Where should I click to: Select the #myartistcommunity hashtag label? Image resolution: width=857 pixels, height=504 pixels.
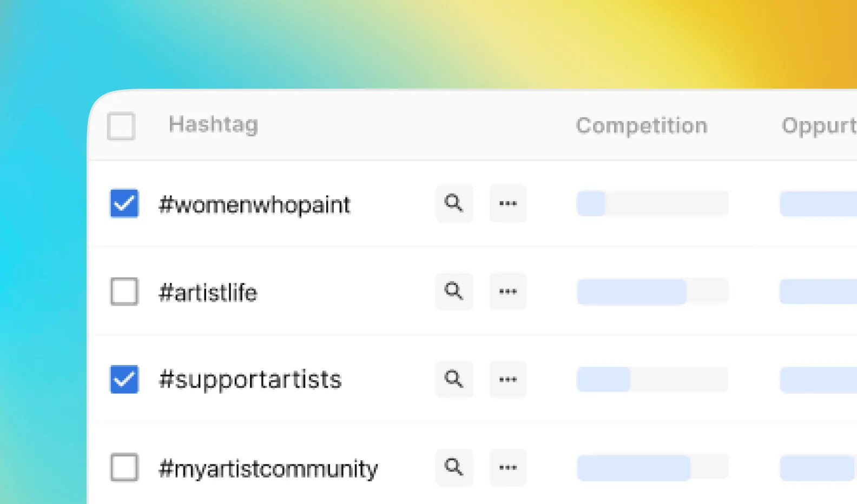tap(268, 468)
